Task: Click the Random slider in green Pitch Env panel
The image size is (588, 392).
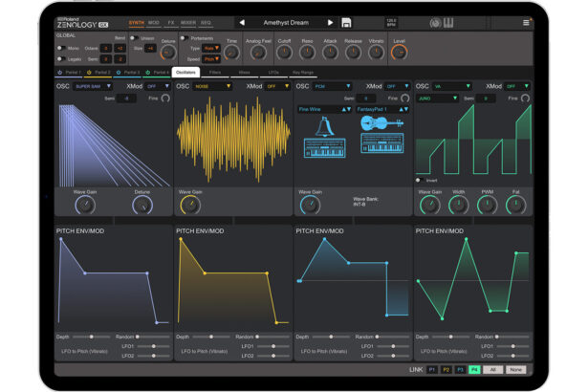Action: click(513, 337)
